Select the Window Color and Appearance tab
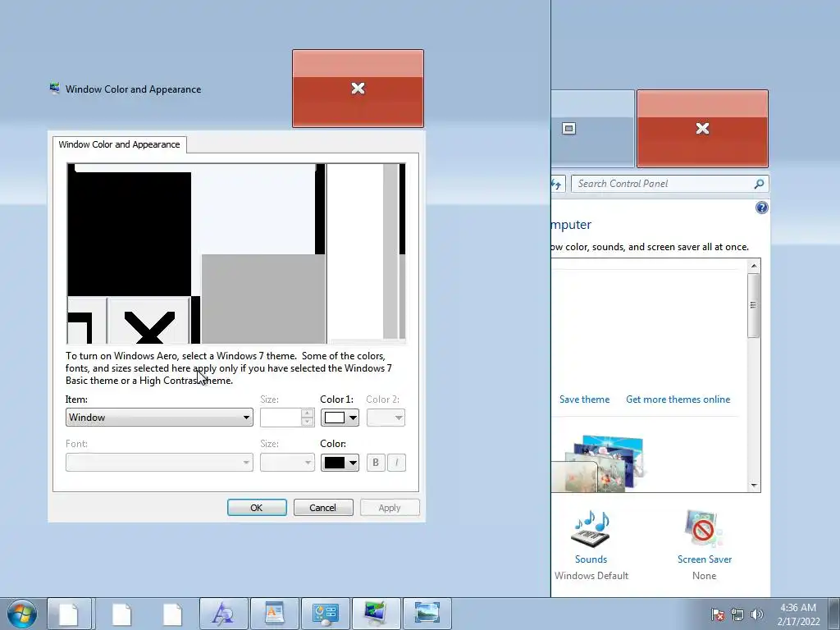 (120, 144)
